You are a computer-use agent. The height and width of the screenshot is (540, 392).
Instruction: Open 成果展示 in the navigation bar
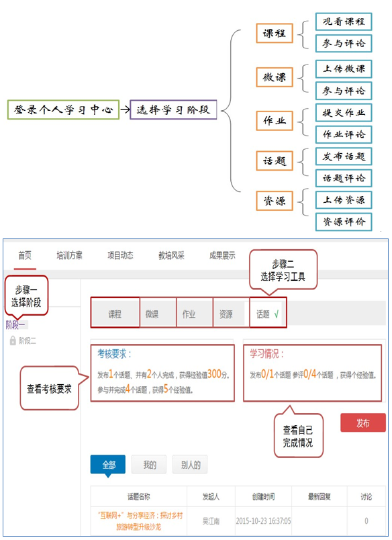click(222, 255)
